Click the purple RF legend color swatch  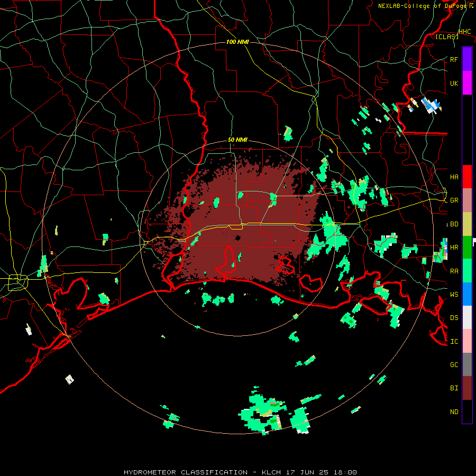tap(467, 59)
